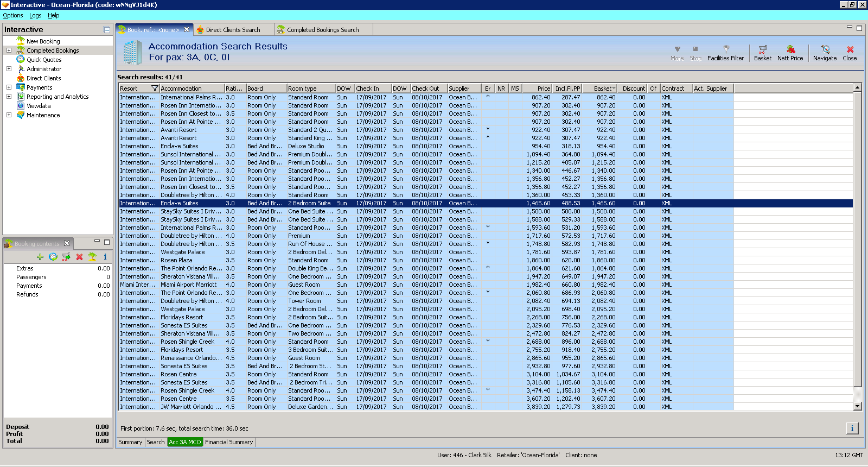Viewport: 868px width, 467px height.
Task: Select Viewdata in the Interactive tree
Action: click(x=39, y=106)
